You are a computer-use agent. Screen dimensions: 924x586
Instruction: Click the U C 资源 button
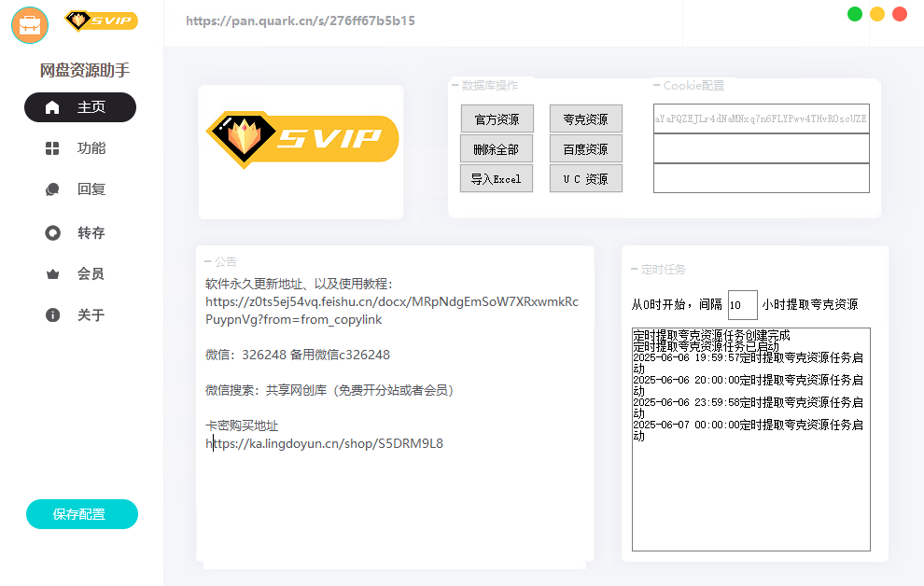coord(586,178)
